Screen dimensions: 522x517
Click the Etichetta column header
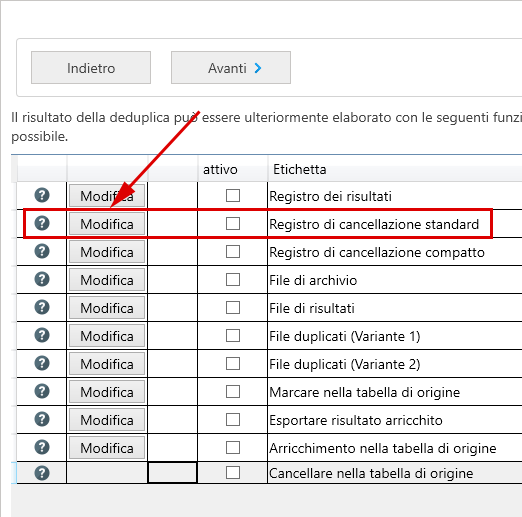395,169
